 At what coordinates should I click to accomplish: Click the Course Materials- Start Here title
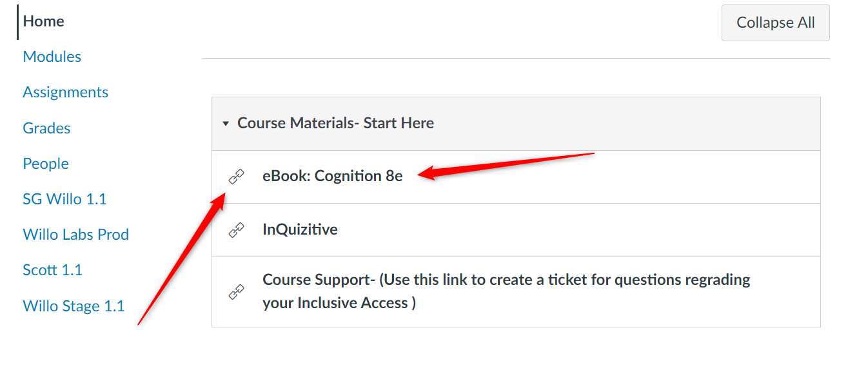[x=335, y=123]
